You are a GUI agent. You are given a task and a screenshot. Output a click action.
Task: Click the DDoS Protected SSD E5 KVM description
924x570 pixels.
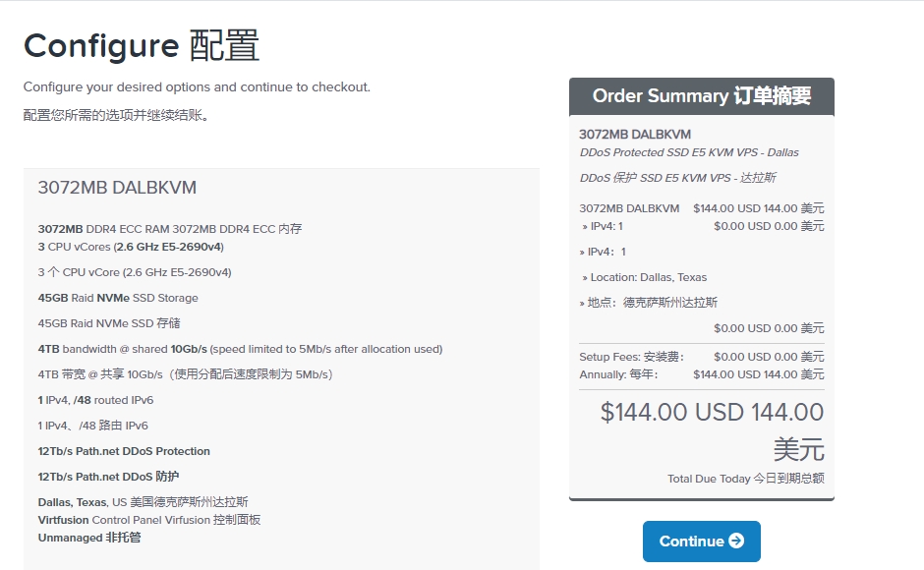click(689, 152)
